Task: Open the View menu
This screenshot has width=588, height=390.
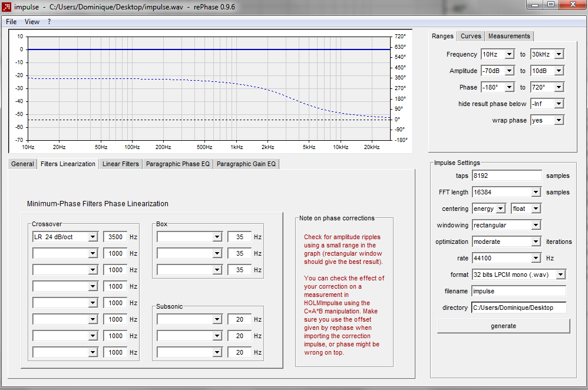Action: 32,22
